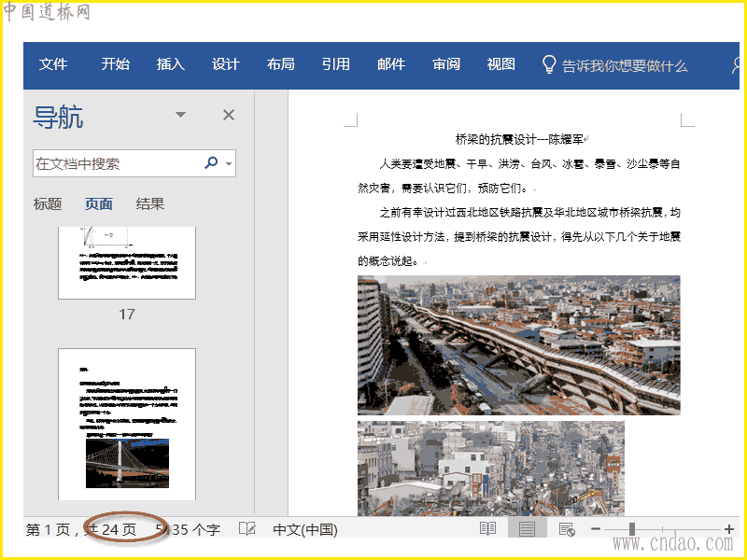The height and width of the screenshot is (560, 747).
Task: Open the 引用 ribbon tab
Action: tap(336, 64)
